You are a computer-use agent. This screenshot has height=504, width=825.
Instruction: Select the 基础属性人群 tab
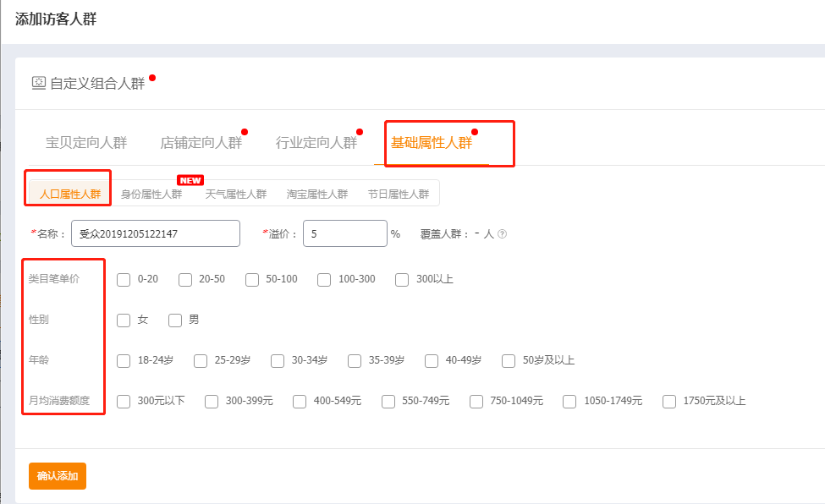point(432,143)
